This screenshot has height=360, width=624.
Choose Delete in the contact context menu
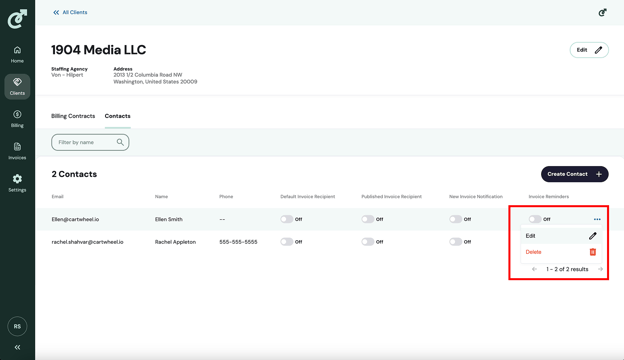coord(561,252)
